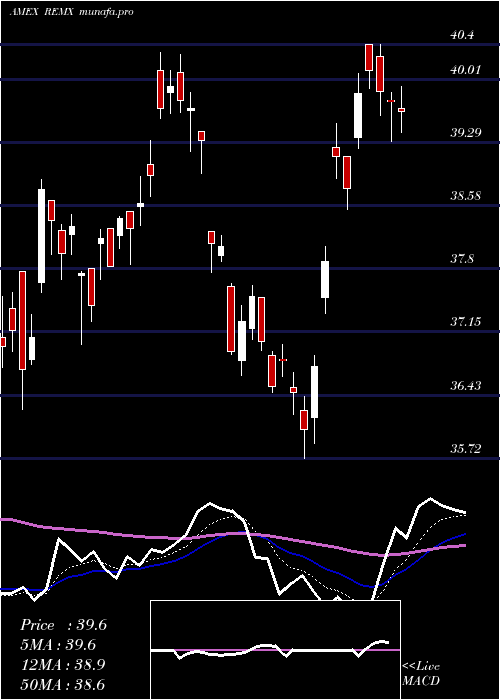The image size is (500, 700).
Task: Click the 35.72 price level label
Action: click(x=465, y=449)
